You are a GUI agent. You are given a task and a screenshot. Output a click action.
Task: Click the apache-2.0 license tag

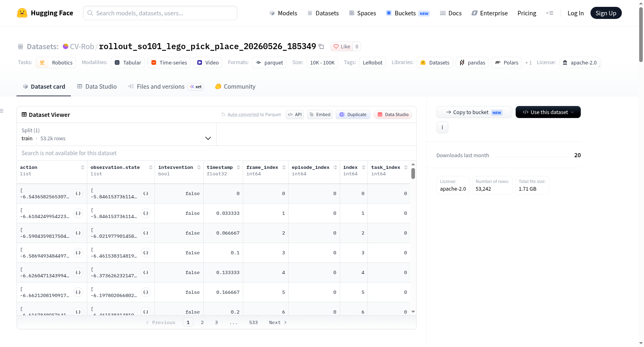[580, 62]
